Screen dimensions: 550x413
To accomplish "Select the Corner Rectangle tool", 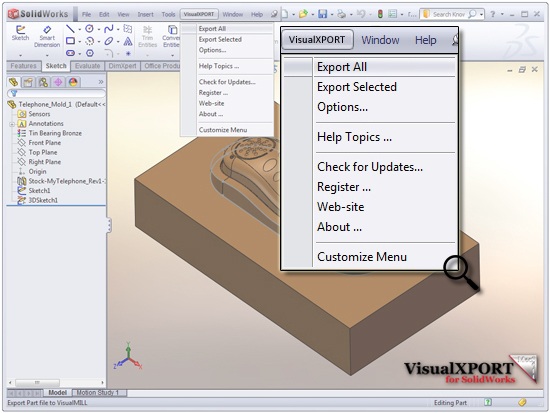I will point(71,41).
